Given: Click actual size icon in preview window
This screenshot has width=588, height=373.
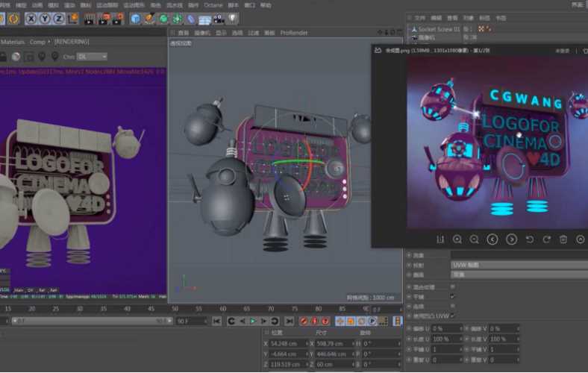Looking at the screenshot, I should pyautogui.click(x=440, y=239).
